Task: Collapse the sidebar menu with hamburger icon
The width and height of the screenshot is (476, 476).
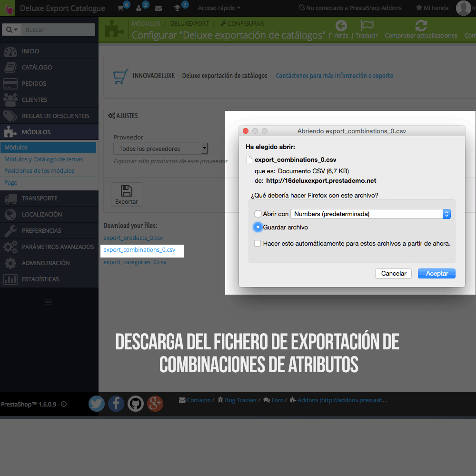Action: [49, 302]
